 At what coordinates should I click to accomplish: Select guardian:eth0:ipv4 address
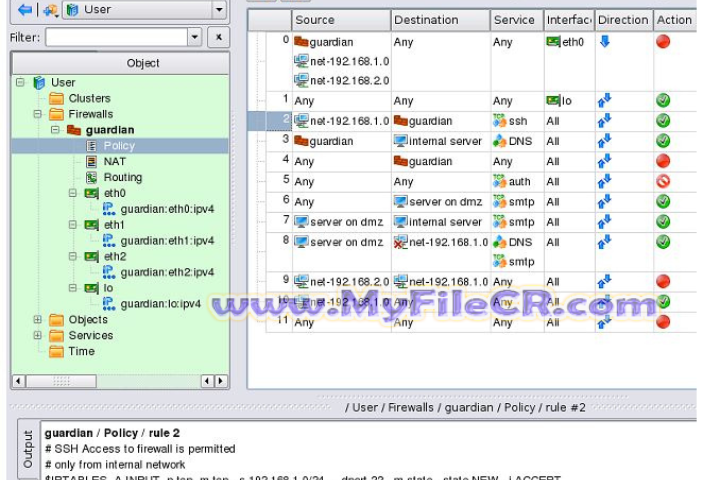tap(167, 209)
